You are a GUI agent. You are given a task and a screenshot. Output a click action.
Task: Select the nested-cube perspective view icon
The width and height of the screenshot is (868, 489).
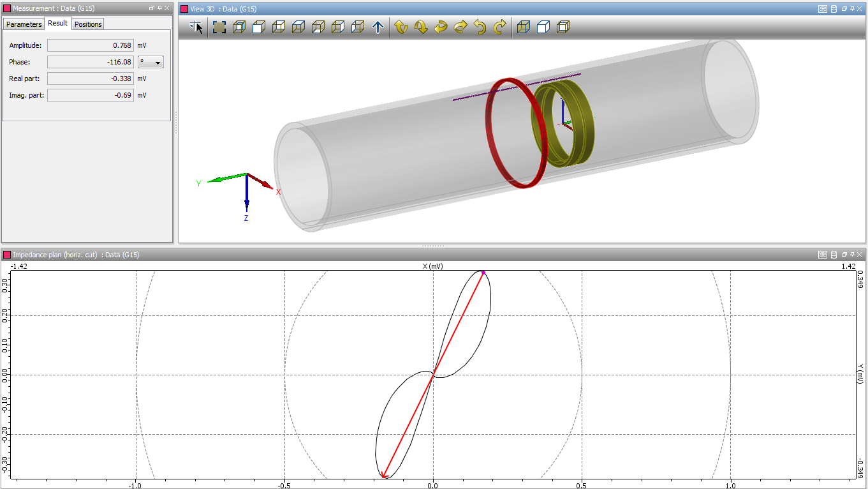239,27
